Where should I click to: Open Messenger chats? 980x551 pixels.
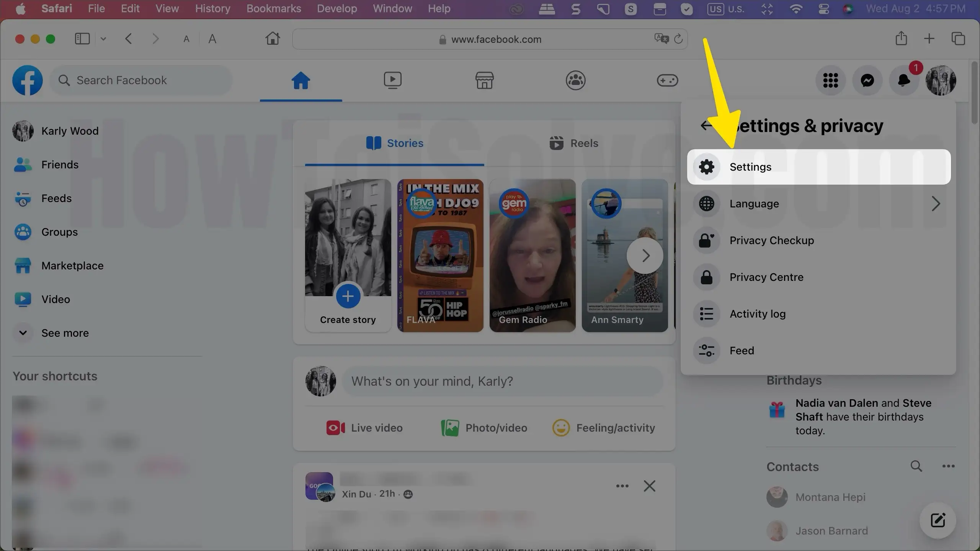coord(867,80)
